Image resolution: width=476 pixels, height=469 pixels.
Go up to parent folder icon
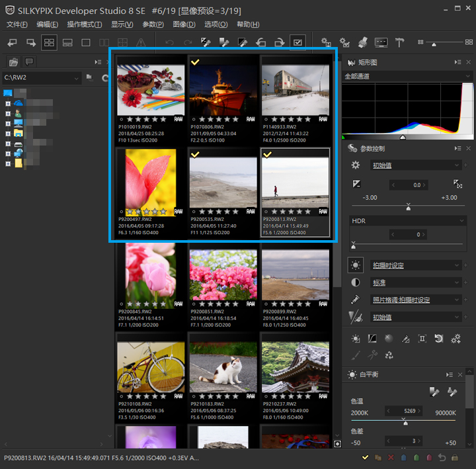89,77
